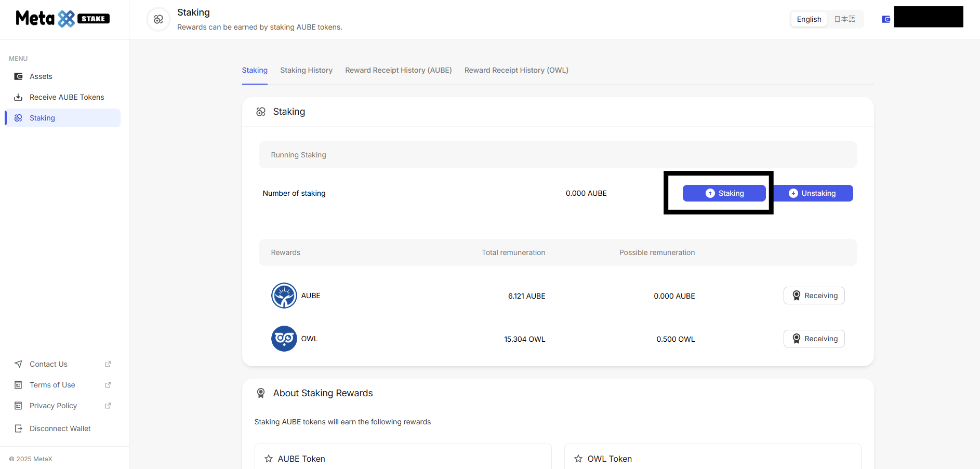Open Receive AUBE Tokens menu item
The height and width of the screenshot is (469, 980).
pos(67,97)
